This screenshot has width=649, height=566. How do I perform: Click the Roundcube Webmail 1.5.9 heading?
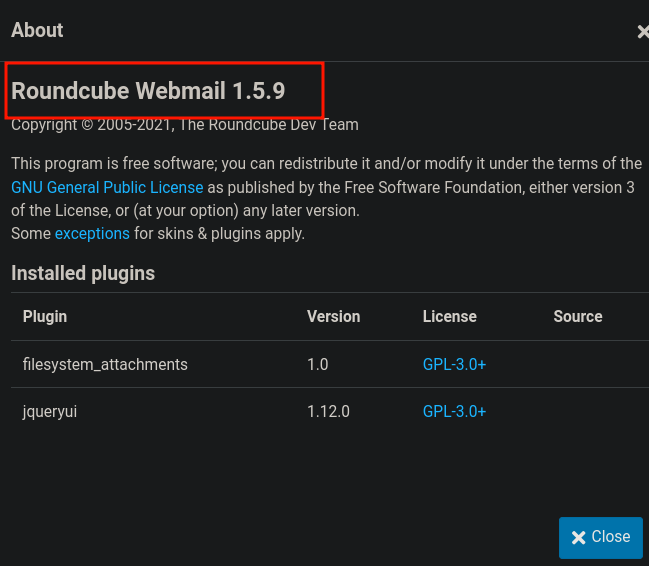[x=148, y=91]
